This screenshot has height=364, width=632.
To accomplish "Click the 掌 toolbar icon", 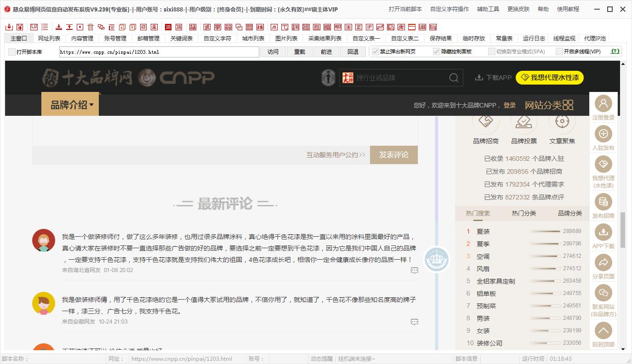I will pos(218,27).
